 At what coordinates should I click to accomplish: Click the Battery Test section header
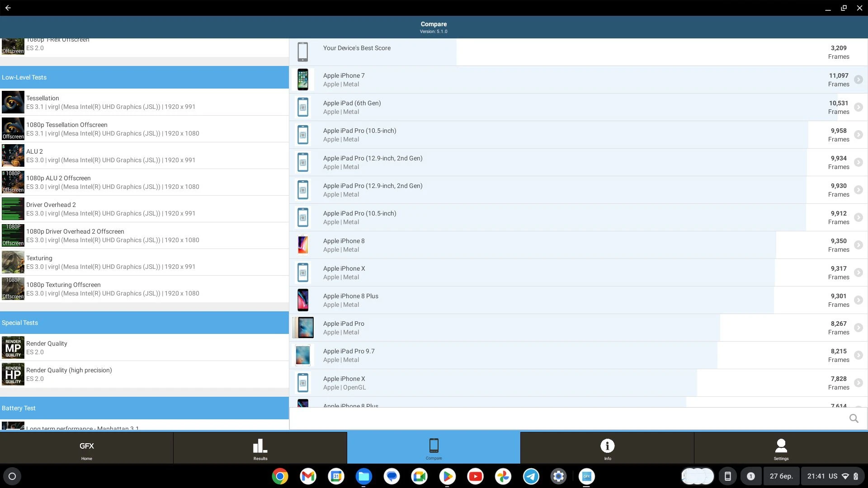coord(145,408)
